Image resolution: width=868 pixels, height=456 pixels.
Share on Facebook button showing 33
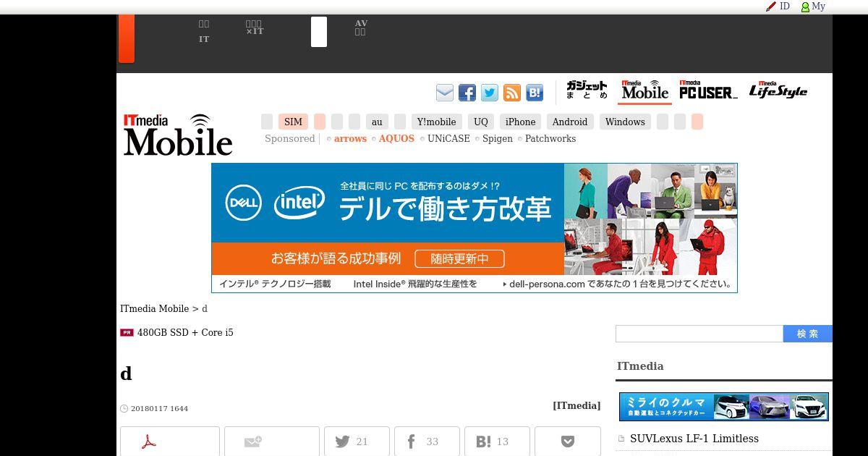coord(427,442)
